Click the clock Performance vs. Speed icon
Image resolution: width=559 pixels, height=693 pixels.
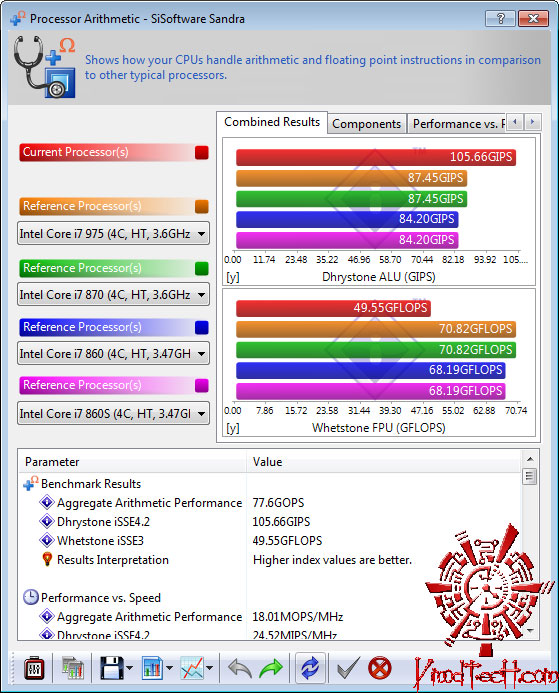(30, 598)
